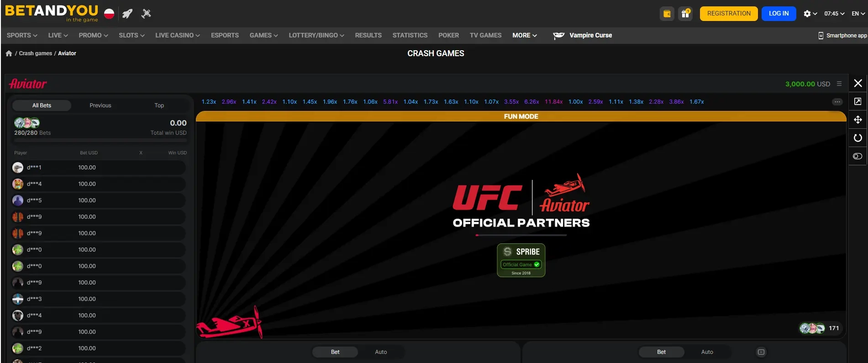
Task: Click the Vampire Curse promo icon
Action: tap(559, 36)
